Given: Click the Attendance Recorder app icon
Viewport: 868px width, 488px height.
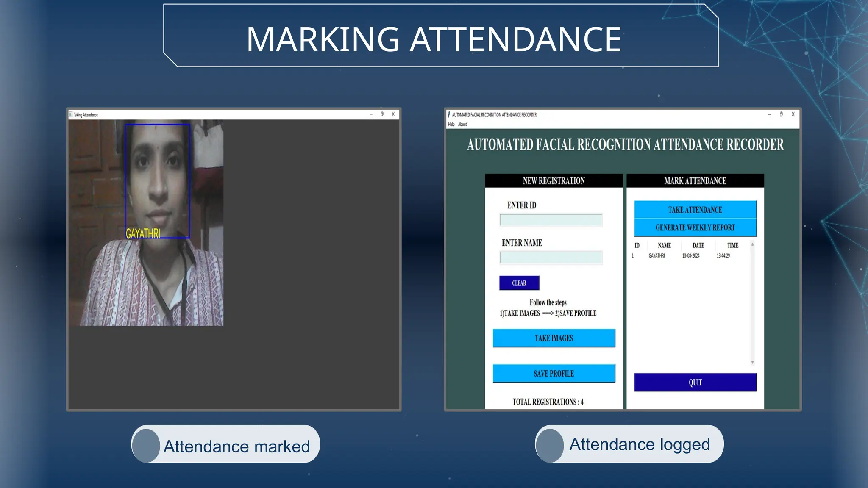Looking at the screenshot, I should 449,114.
